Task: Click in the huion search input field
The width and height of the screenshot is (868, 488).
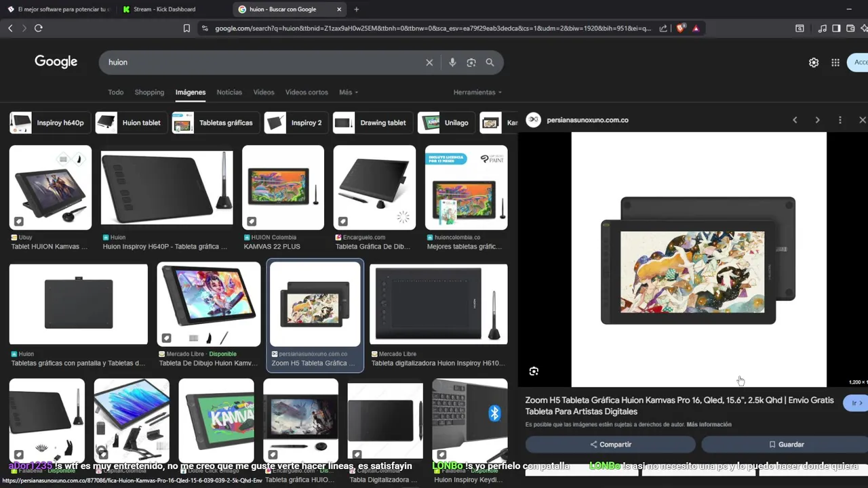Action: click(x=264, y=62)
